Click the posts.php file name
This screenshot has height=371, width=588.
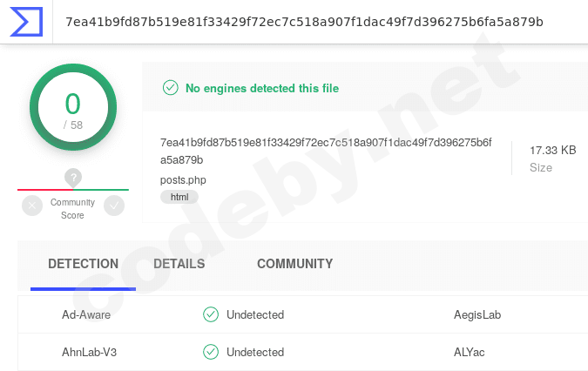pos(183,180)
